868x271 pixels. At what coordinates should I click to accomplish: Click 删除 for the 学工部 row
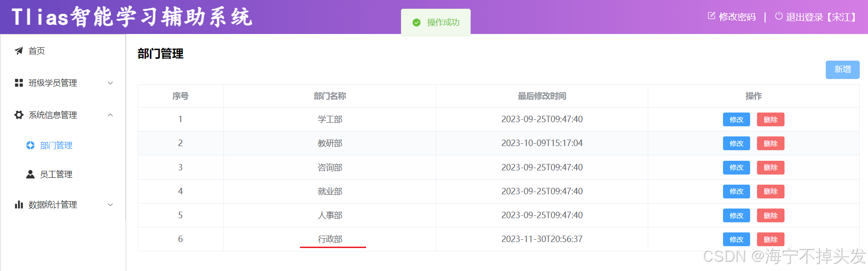pos(770,119)
